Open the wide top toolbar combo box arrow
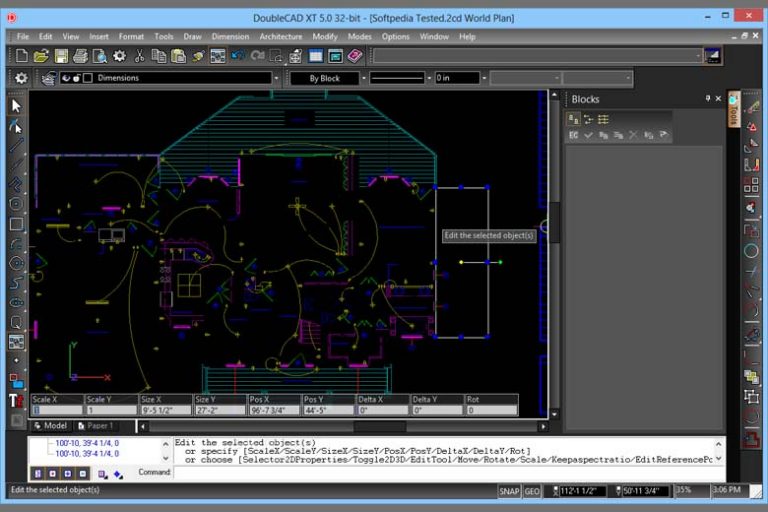 point(698,56)
